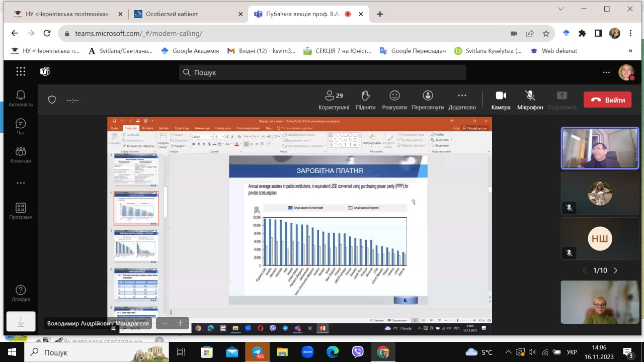This screenshot has height=362, width=644.
Task: Open the Teams app launcher grid
Action: [21, 72]
